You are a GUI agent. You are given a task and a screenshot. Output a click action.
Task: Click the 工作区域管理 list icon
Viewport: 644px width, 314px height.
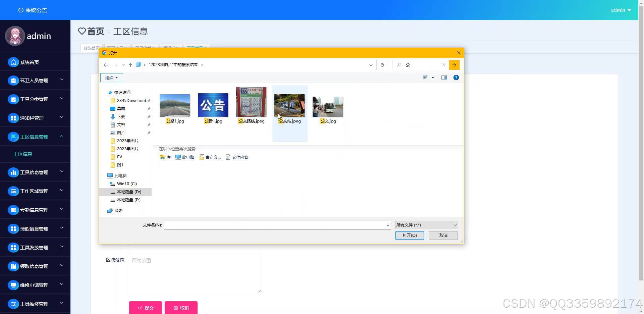tap(13, 191)
